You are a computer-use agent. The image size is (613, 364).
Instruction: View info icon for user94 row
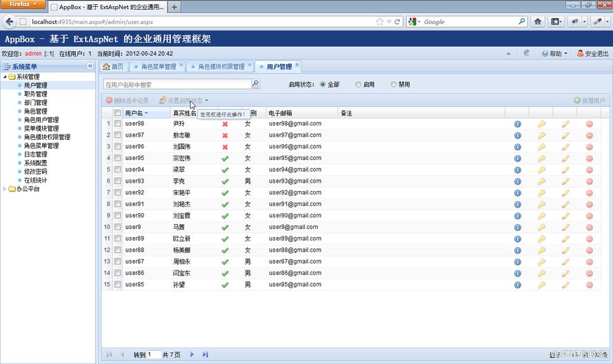pos(518,170)
